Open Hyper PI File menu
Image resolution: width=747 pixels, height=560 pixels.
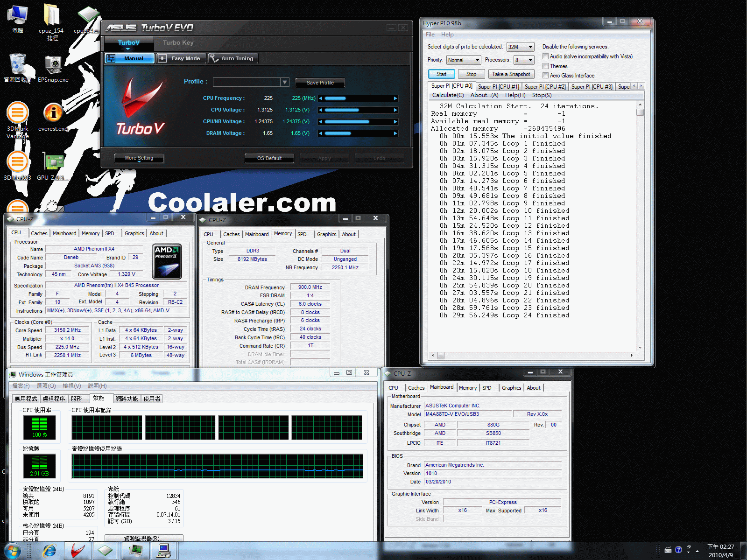pyautogui.click(x=430, y=35)
